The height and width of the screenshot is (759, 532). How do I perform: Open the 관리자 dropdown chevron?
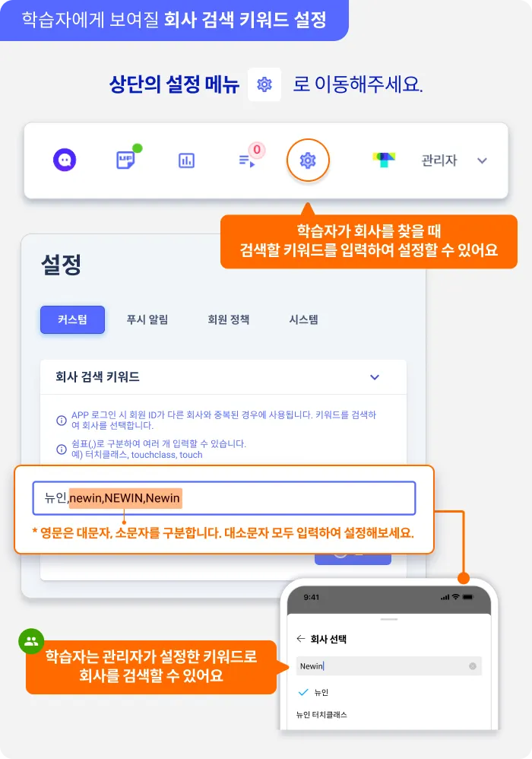pos(482,160)
